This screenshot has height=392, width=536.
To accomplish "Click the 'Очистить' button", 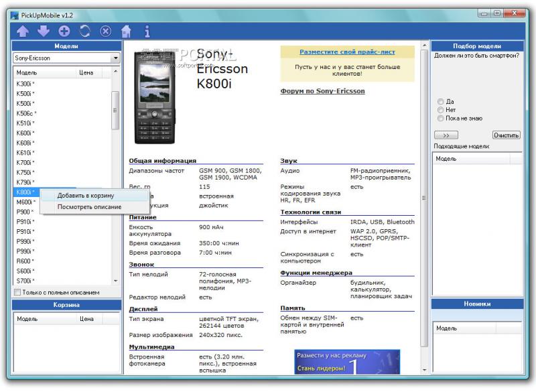I will click(507, 135).
